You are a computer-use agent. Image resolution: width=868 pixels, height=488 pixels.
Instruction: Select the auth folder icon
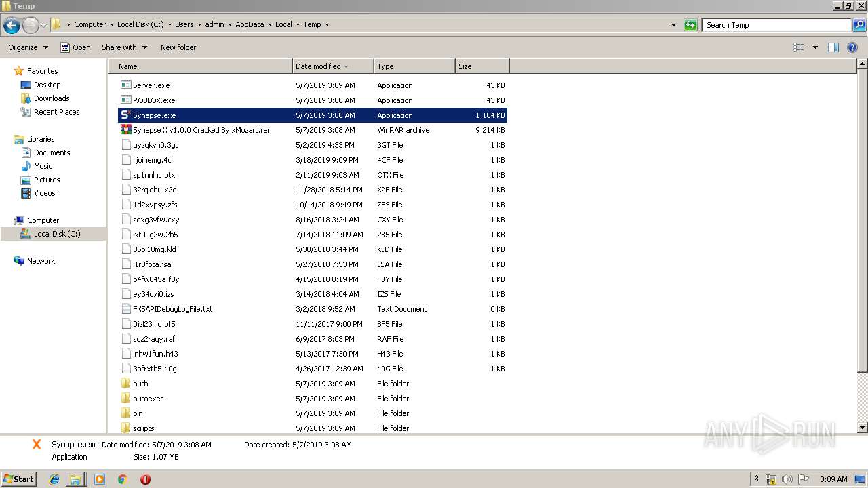[x=125, y=384]
